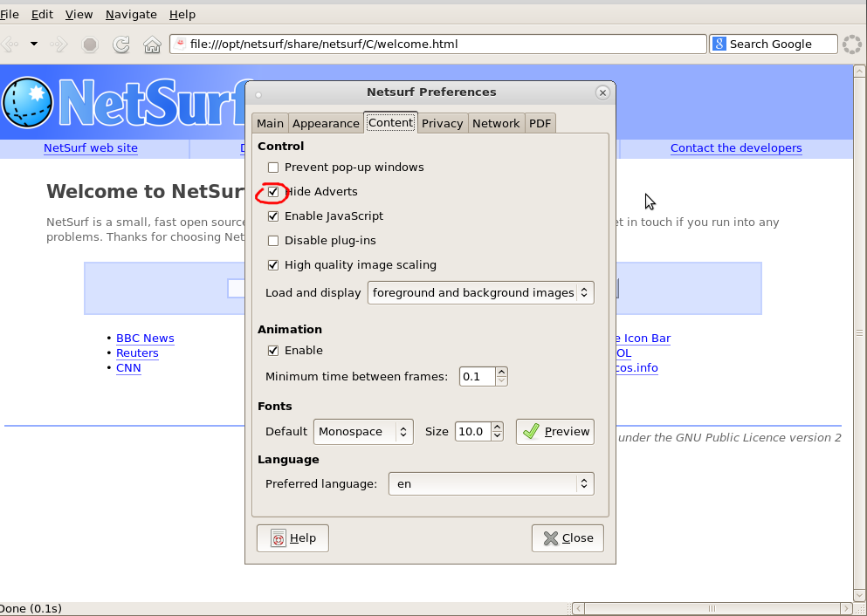Reload the page with the refresh icon
This screenshot has height=616, width=867.
point(120,44)
